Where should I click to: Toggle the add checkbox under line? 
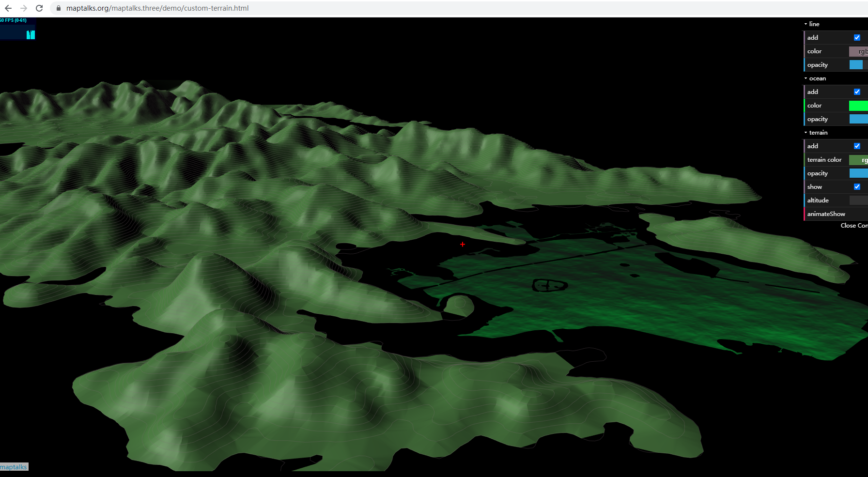tap(857, 37)
